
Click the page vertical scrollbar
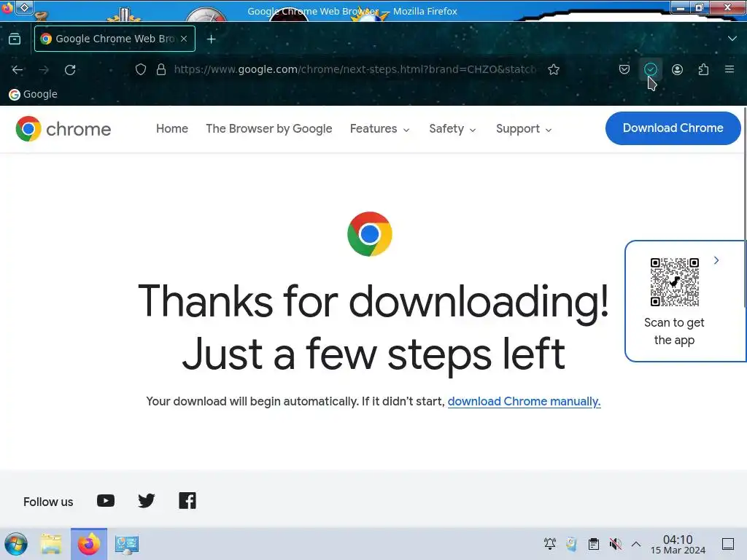click(x=744, y=208)
